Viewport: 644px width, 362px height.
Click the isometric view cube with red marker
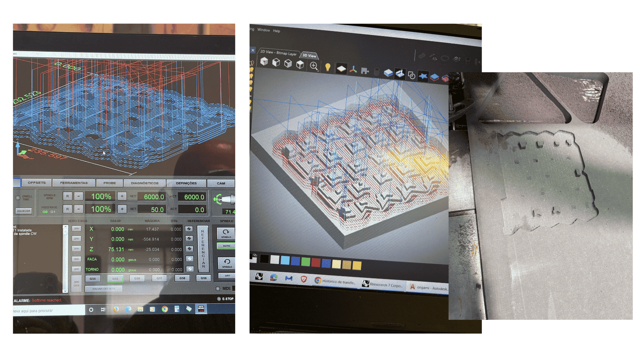coord(264,62)
